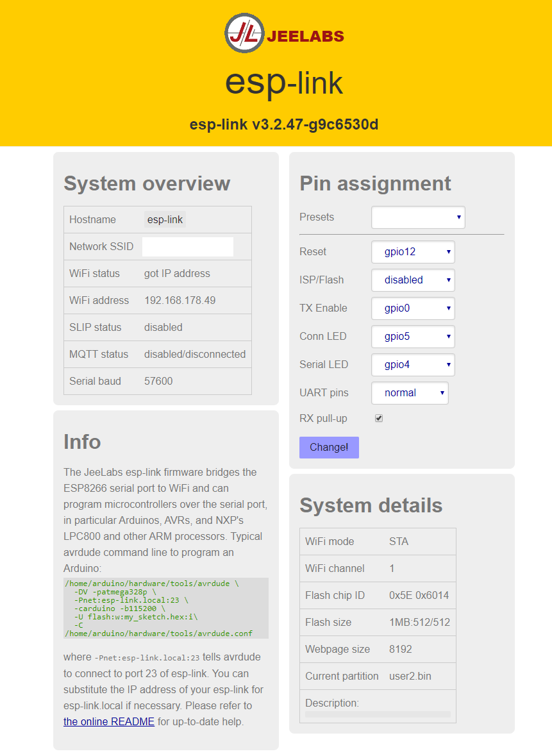Open the online README link

(109, 721)
